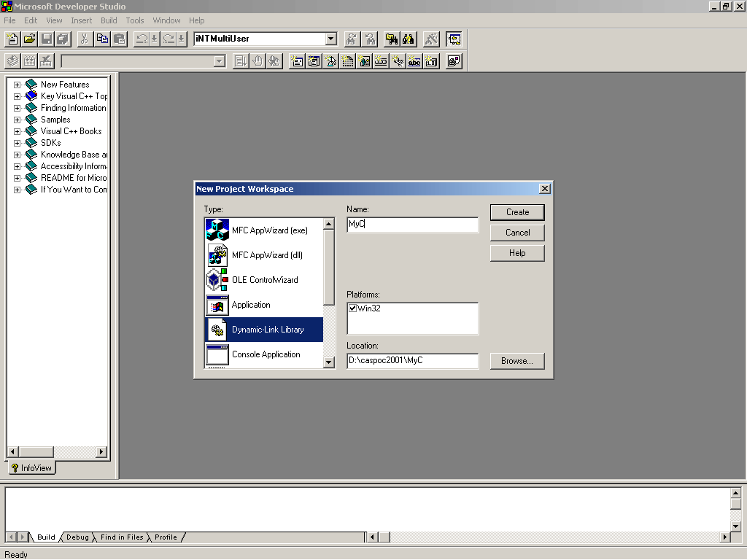Image resolution: width=747 pixels, height=560 pixels.
Task: Click the binoculars Search icon
Action: (409, 39)
